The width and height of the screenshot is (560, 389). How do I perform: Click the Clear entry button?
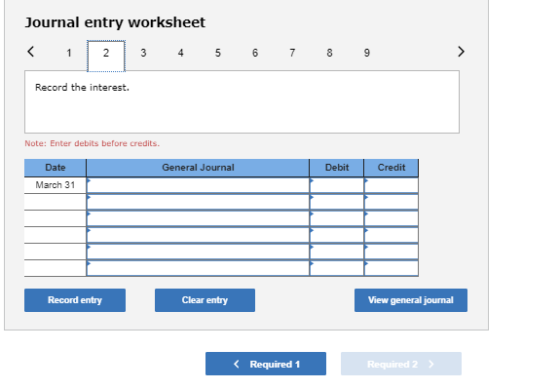point(205,300)
